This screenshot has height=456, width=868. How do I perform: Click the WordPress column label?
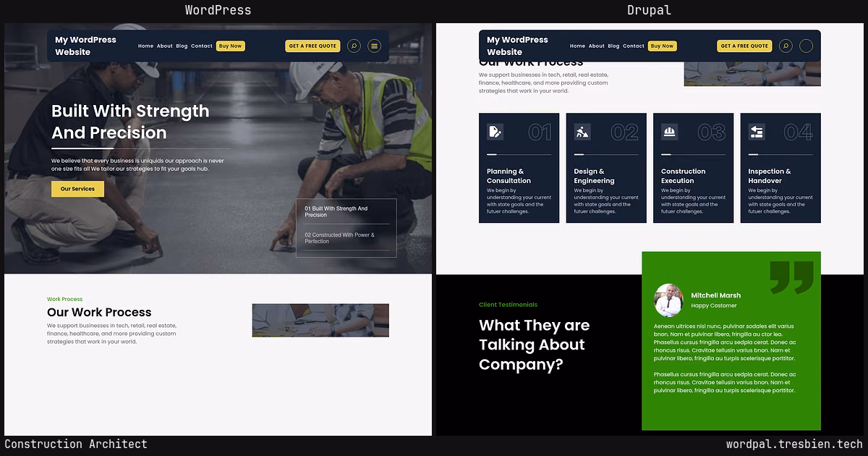tap(218, 10)
